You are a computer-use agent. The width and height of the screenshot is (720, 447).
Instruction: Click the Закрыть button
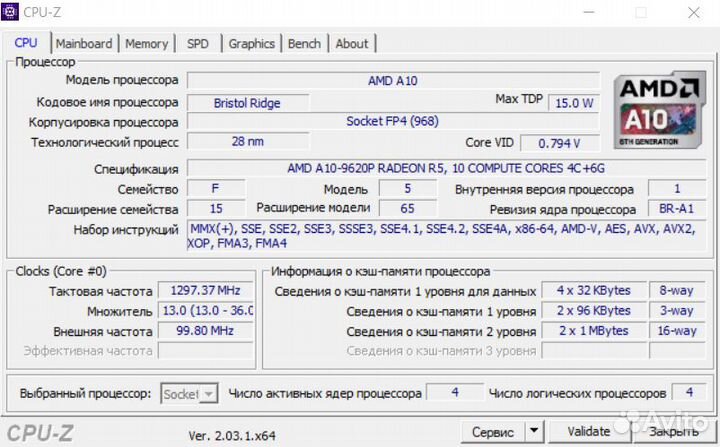tap(674, 431)
